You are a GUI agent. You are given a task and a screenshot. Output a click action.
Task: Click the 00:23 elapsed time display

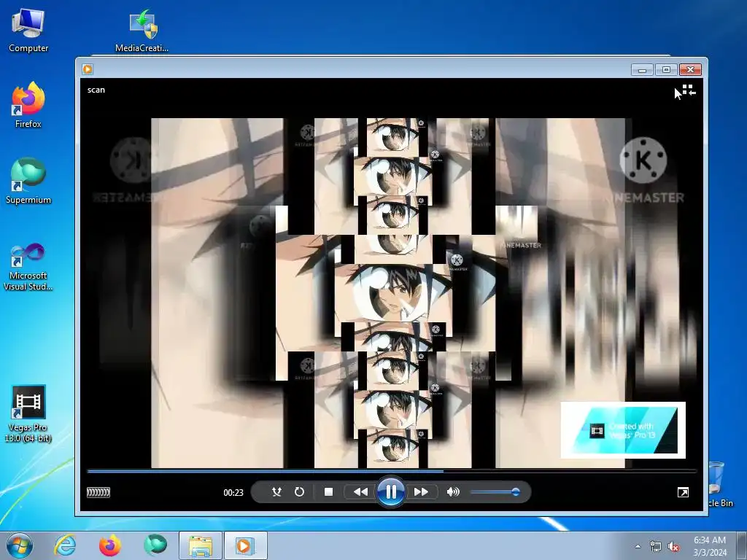pos(233,492)
